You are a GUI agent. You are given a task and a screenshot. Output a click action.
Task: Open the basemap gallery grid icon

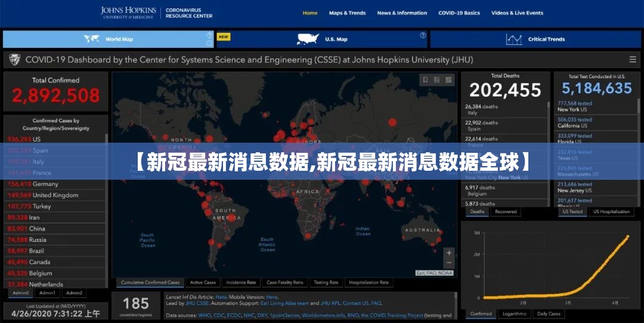point(448,80)
